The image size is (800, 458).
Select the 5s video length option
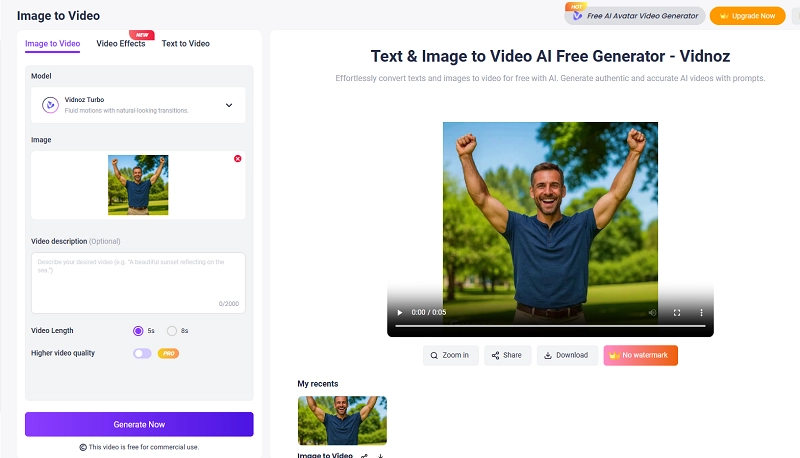[138, 331]
